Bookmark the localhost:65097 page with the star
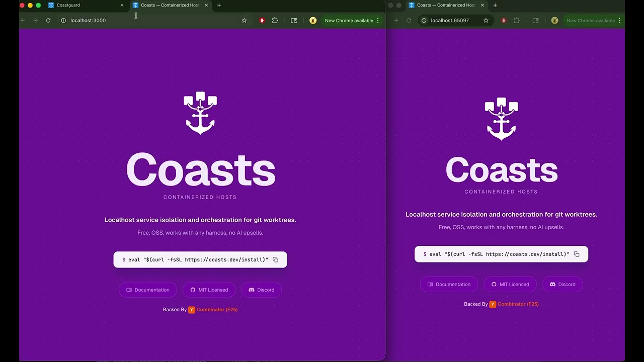The image size is (644, 362). tap(486, 21)
